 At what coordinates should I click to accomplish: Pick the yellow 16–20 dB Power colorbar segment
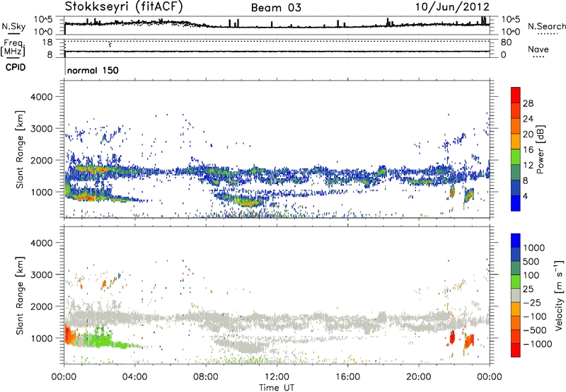coord(516,142)
